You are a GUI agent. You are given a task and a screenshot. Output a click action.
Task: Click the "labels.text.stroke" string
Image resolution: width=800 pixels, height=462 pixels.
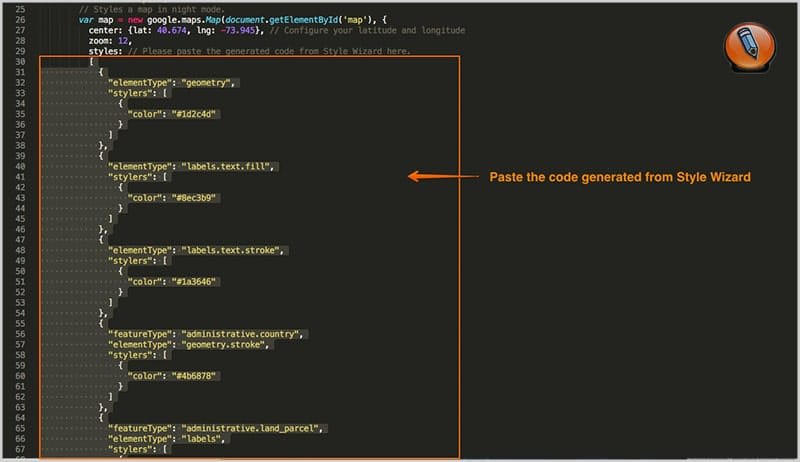tap(232, 250)
